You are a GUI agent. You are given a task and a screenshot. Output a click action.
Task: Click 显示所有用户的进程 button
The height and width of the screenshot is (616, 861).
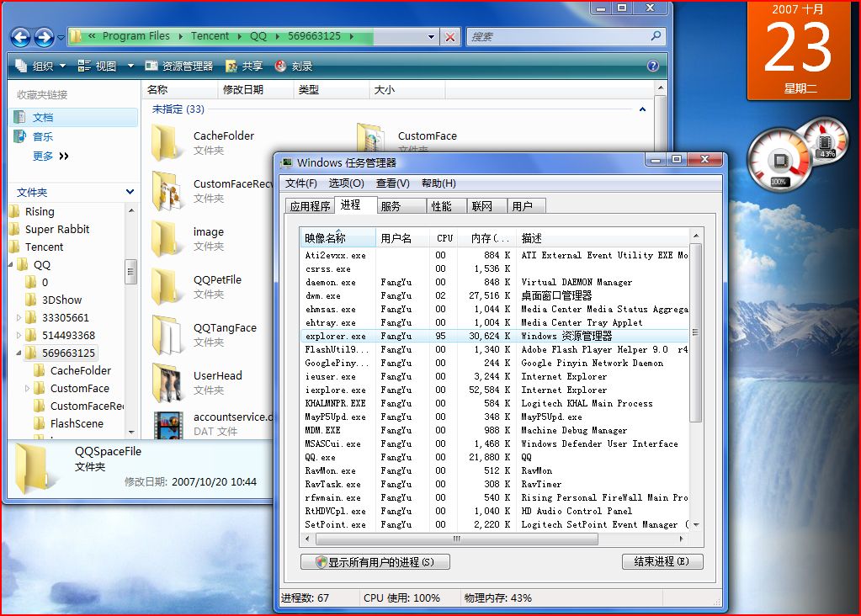click(375, 561)
